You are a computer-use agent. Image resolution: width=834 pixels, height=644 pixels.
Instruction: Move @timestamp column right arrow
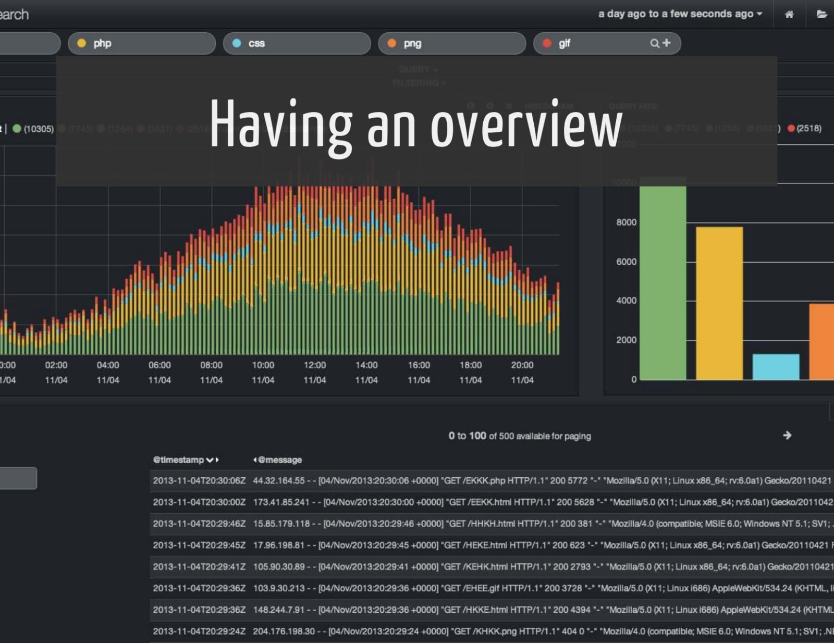tap(217, 460)
